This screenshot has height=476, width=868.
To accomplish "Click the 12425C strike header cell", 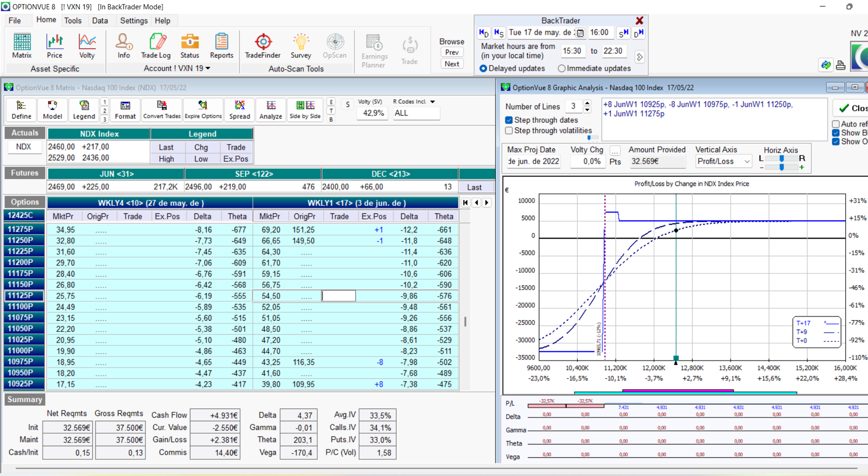I will 24,216.
